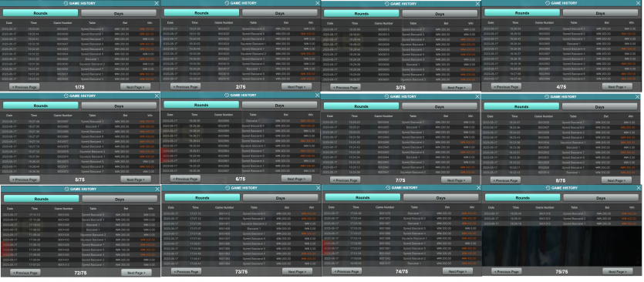Go to Next Page from page 72/75
This screenshot has height=282, width=644.
137,273
